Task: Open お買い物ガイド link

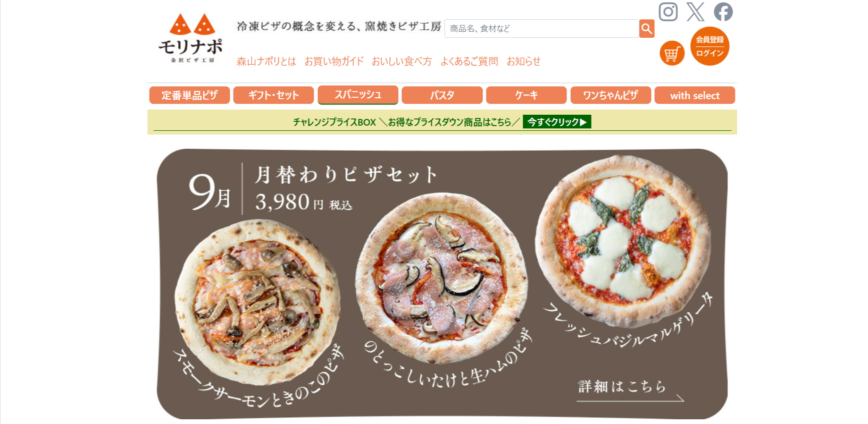Action: coord(334,61)
